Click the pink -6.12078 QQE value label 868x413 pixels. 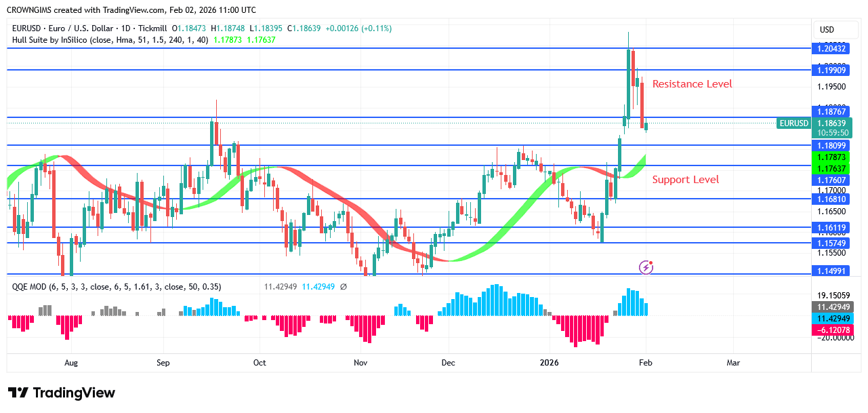(833, 330)
